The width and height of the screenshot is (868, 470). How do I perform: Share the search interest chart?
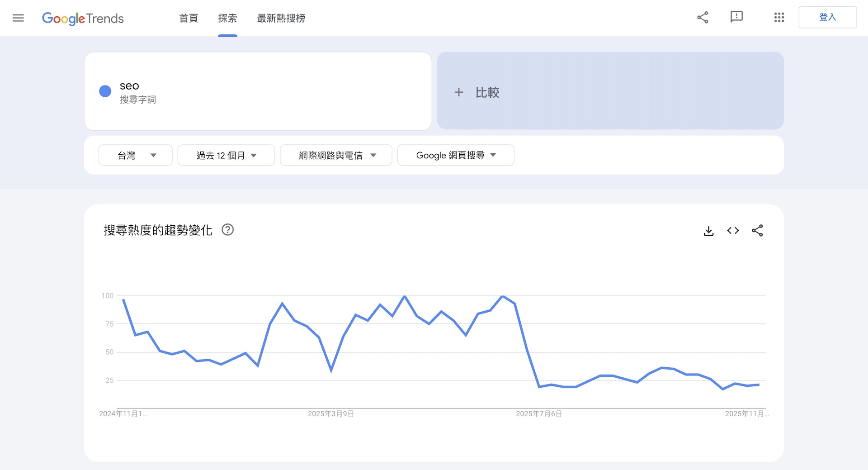(757, 231)
